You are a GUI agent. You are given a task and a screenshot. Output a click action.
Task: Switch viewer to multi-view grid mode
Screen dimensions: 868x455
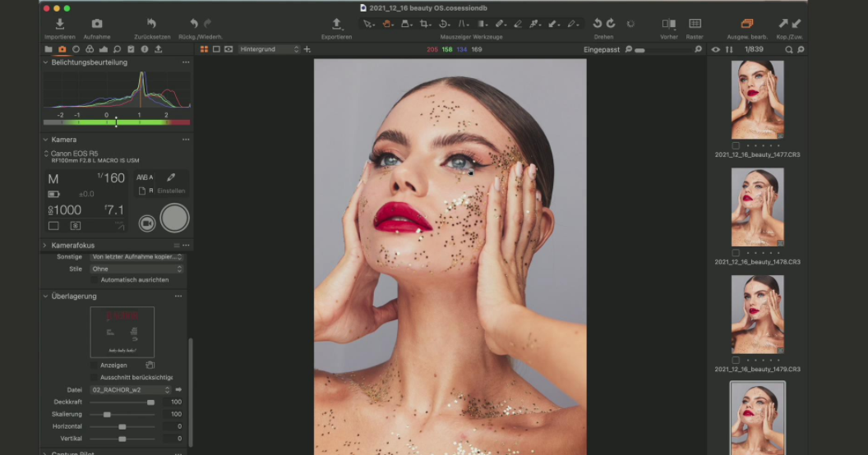click(x=205, y=49)
